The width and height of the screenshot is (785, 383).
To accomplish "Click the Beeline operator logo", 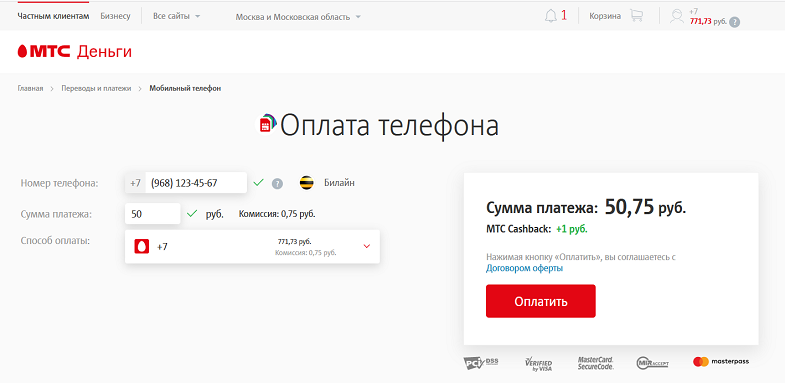I will pos(306,183).
